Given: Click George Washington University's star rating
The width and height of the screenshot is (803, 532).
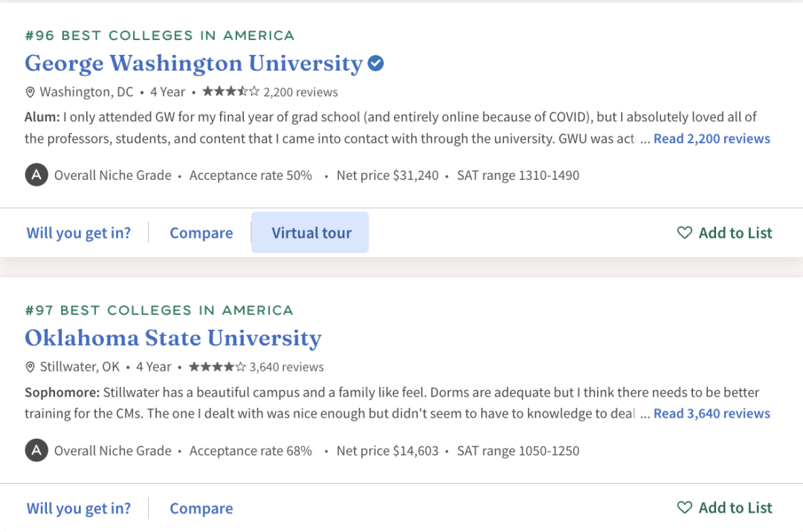Looking at the screenshot, I should tap(230, 92).
